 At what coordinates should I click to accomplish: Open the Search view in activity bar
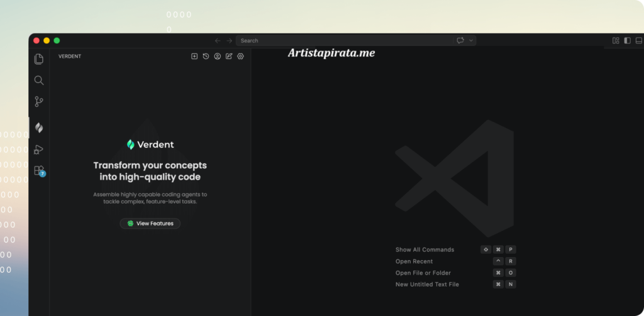[x=38, y=80]
